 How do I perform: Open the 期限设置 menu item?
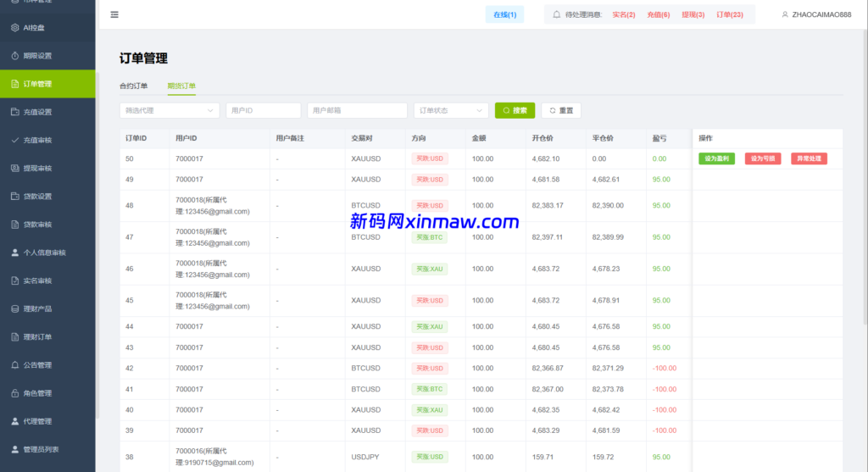click(47, 55)
